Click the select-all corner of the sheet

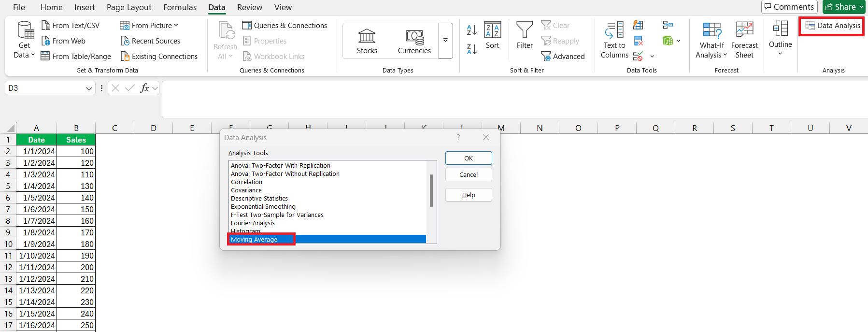[x=10, y=129]
